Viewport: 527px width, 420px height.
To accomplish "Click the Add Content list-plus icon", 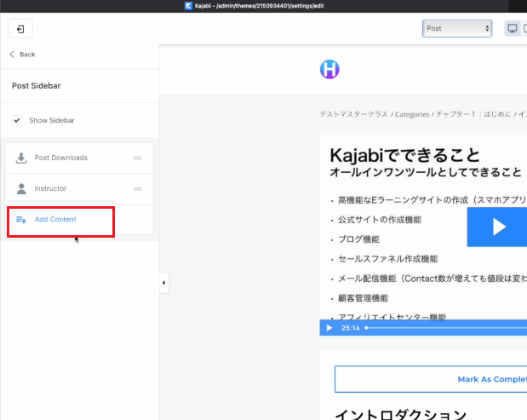I will click(x=21, y=220).
